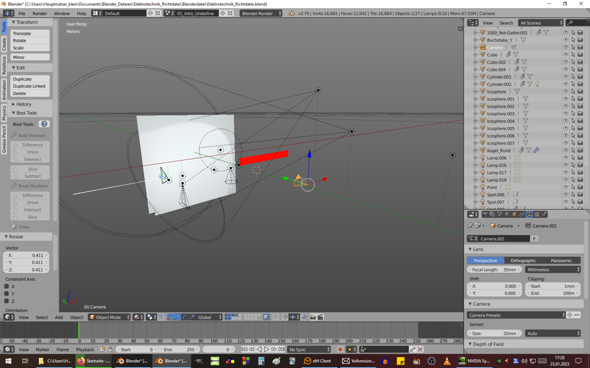Toggle selectability of Buchstabe_Y

click(x=573, y=40)
